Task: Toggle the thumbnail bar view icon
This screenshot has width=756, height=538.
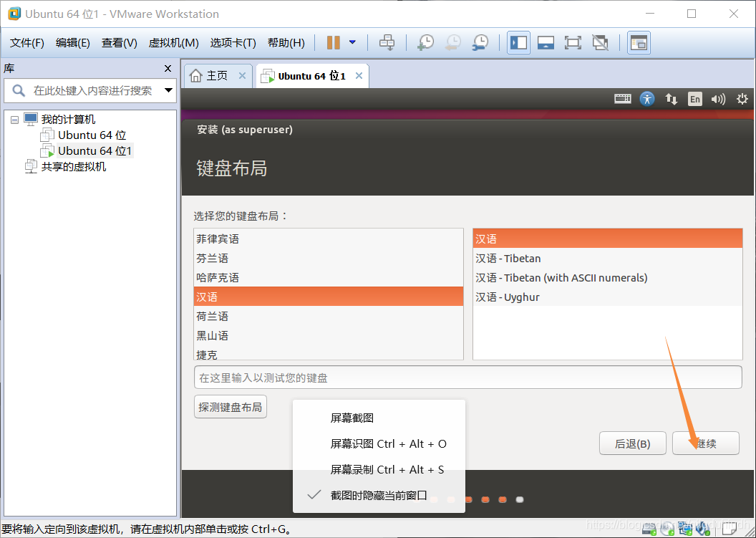Action: [546, 42]
